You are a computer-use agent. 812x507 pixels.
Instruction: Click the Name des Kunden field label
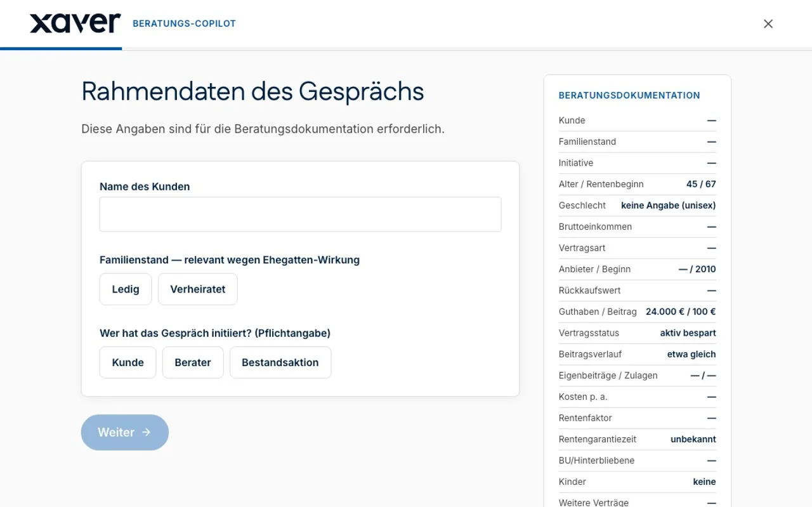pos(145,187)
